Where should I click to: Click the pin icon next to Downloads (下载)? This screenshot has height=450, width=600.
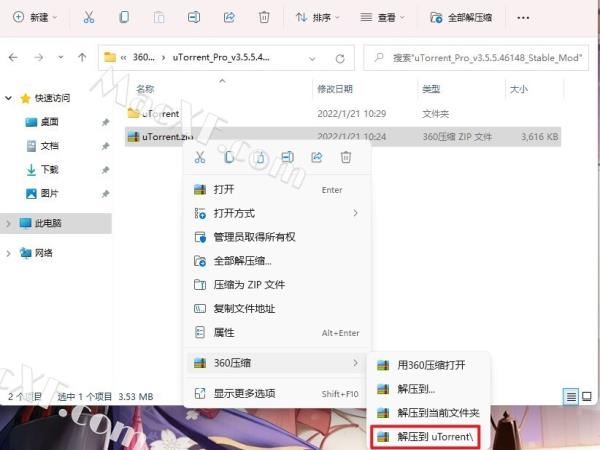click(x=105, y=170)
